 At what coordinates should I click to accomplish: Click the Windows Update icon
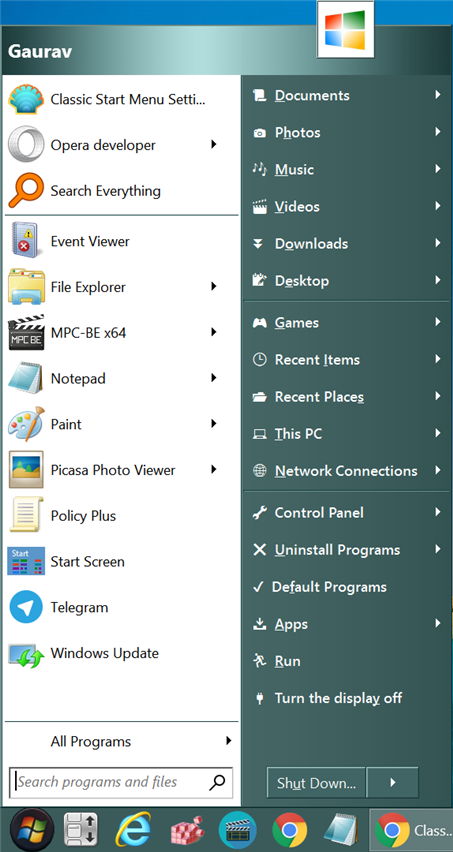(x=26, y=653)
